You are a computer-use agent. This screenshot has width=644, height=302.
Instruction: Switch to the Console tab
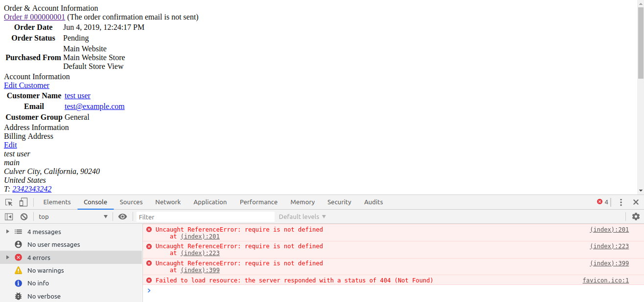95,202
